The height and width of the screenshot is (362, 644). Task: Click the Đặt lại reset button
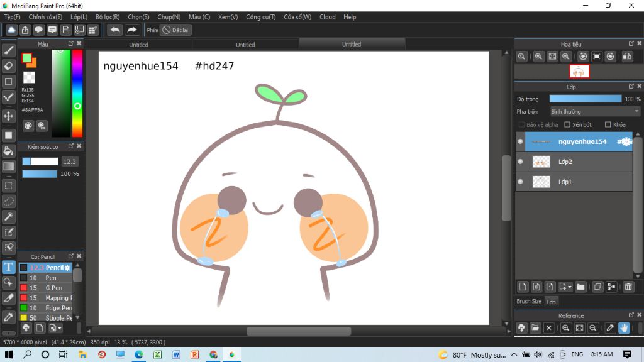tap(175, 30)
